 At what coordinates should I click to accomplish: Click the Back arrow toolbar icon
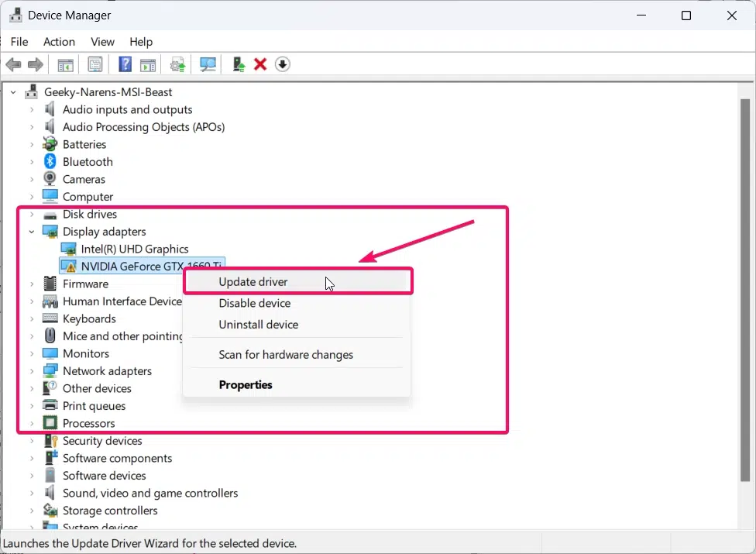[x=13, y=64]
